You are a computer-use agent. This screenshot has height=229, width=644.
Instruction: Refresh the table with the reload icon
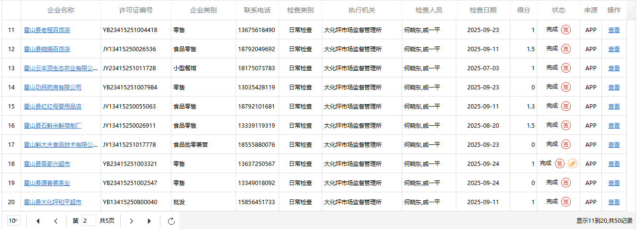click(x=171, y=221)
